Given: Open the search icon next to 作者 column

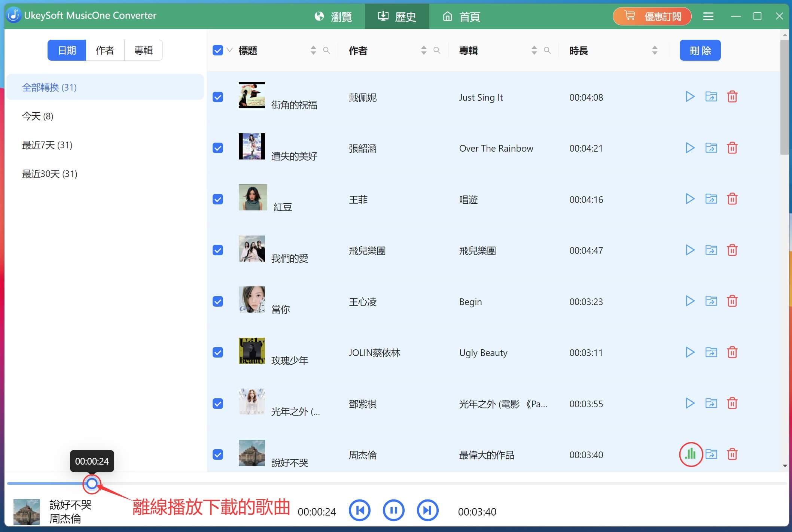Looking at the screenshot, I should pyautogui.click(x=437, y=50).
